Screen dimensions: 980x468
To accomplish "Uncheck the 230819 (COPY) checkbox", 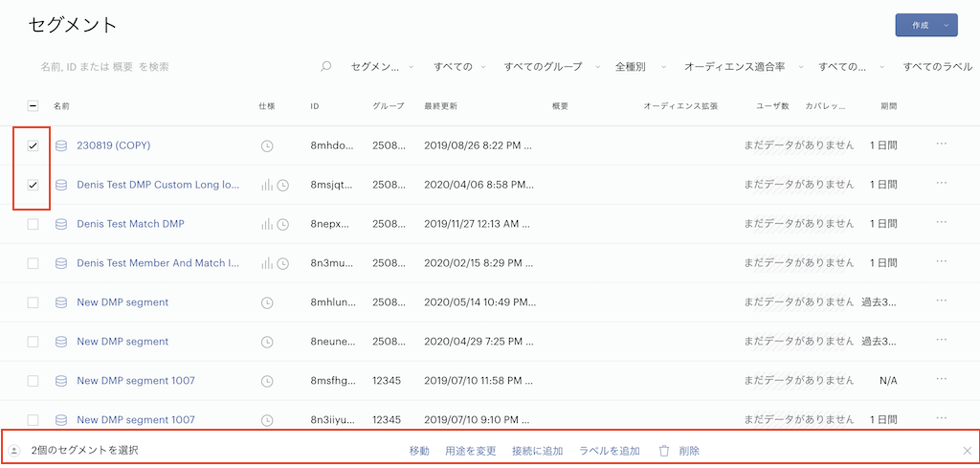I will tap(33, 145).
